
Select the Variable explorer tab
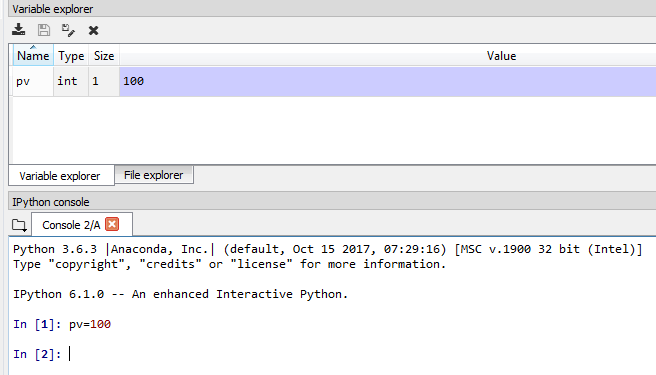pyautogui.click(x=61, y=176)
